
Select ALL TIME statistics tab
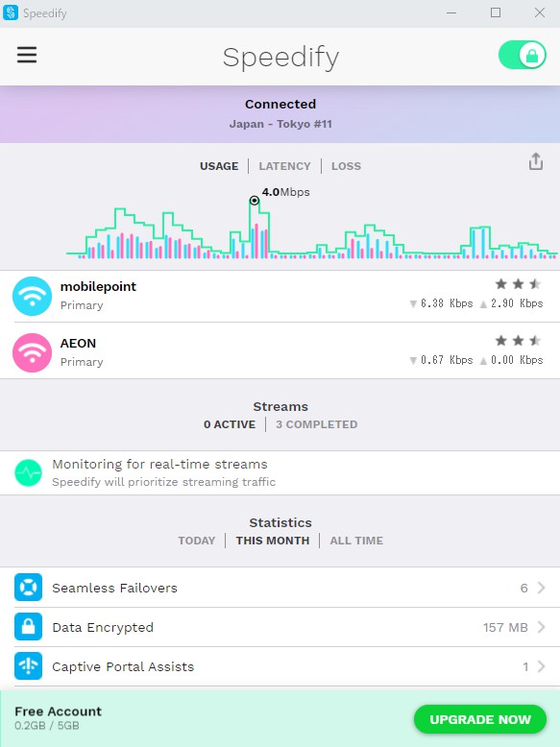tap(356, 541)
